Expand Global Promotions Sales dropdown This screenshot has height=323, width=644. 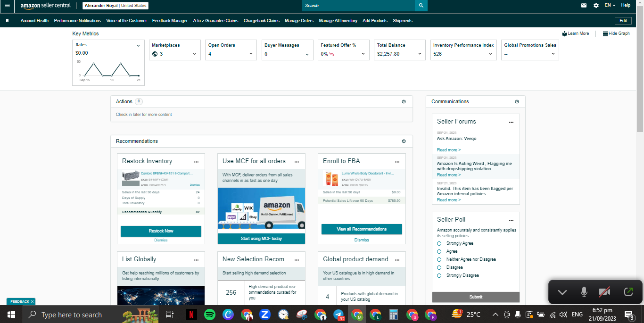[553, 54]
